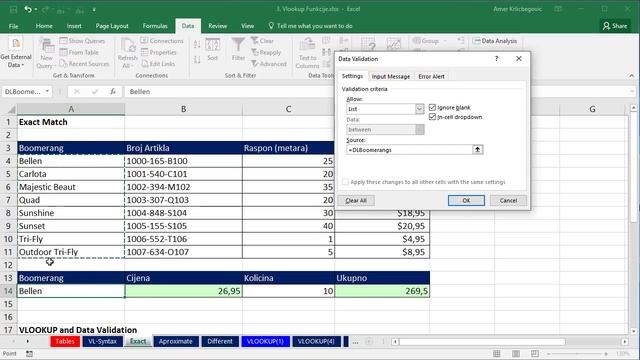Open Data Analysis tool
The image size is (640, 360).
[x=495, y=41]
